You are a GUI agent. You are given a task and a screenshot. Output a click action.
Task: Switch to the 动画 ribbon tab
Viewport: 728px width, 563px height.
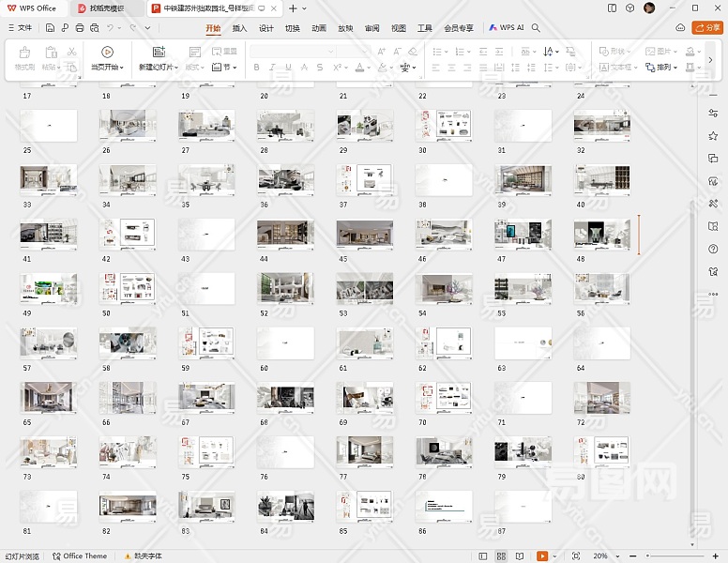[x=319, y=28]
